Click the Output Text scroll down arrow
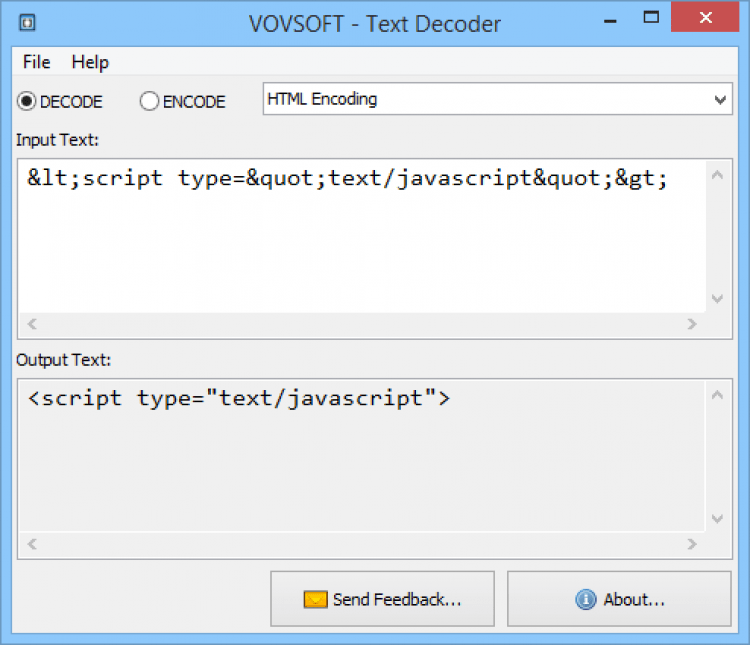750x645 pixels. (x=717, y=519)
